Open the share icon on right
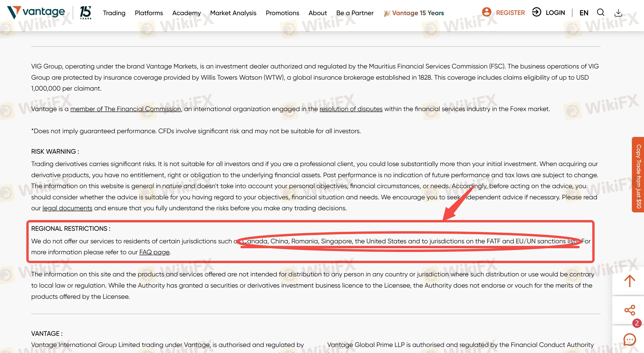Screen dimensions: 644x353 (x=629, y=310)
